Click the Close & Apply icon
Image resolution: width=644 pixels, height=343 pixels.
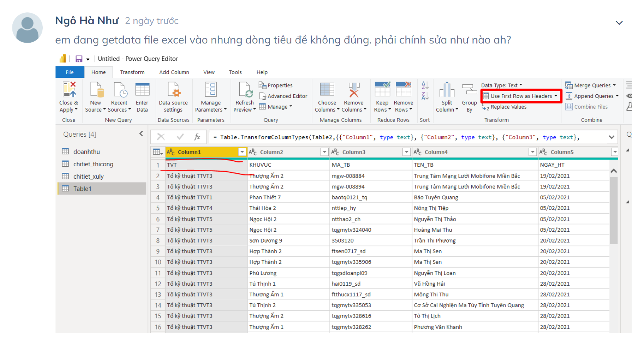tap(69, 90)
